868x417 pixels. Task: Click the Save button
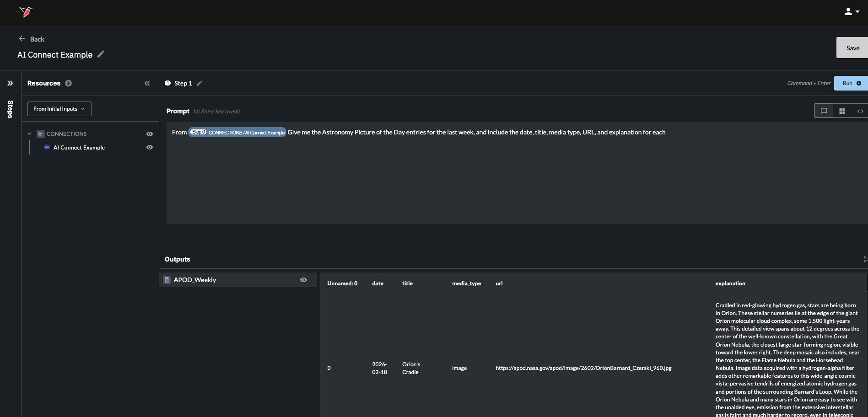click(852, 48)
